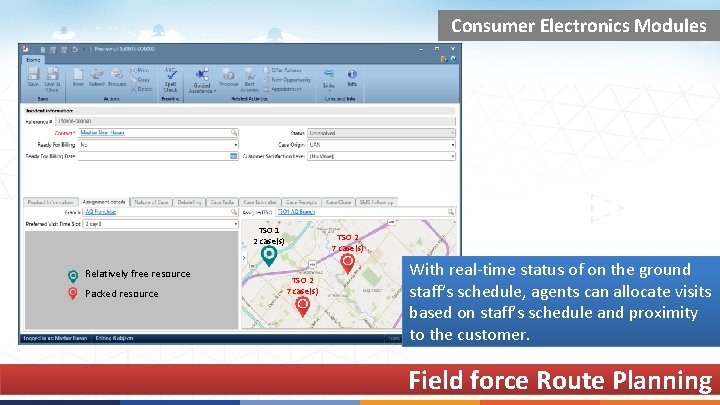Open the calendar for Ready For Billing Date

[x=233, y=156]
